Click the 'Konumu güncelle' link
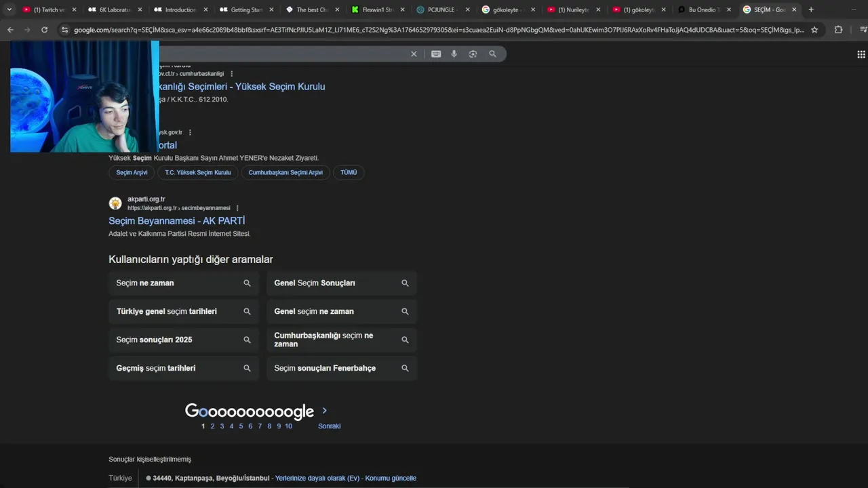Screen dimensions: 868x488 (x=391, y=479)
